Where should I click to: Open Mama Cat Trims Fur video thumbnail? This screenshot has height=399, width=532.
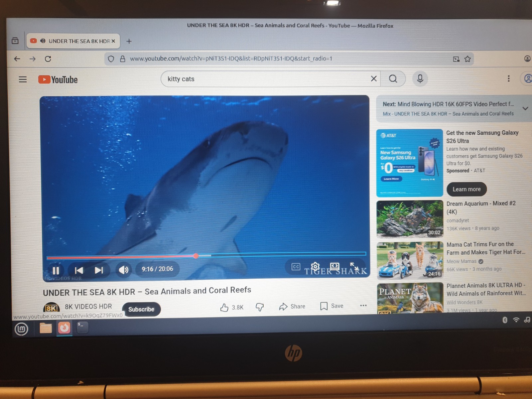pyautogui.click(x=410, y=260)
